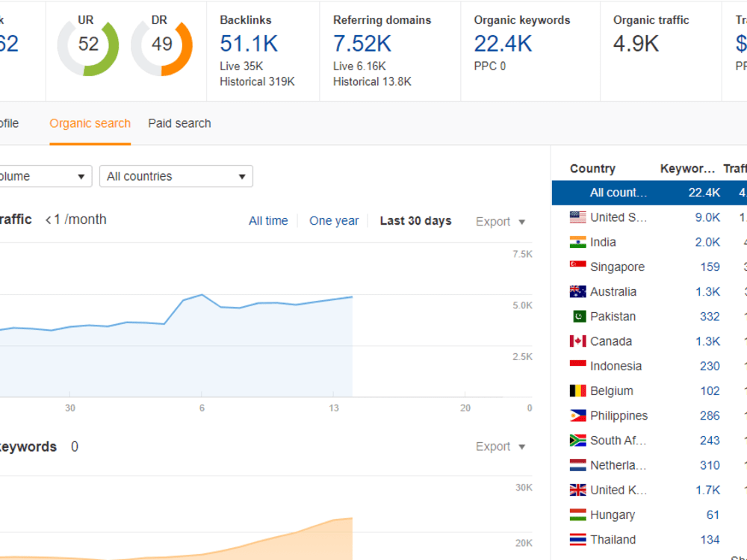Image resolution: width=747 pixels, height=560 pixels.
Task: Switch to the Organic search tab
Action: 90,123
